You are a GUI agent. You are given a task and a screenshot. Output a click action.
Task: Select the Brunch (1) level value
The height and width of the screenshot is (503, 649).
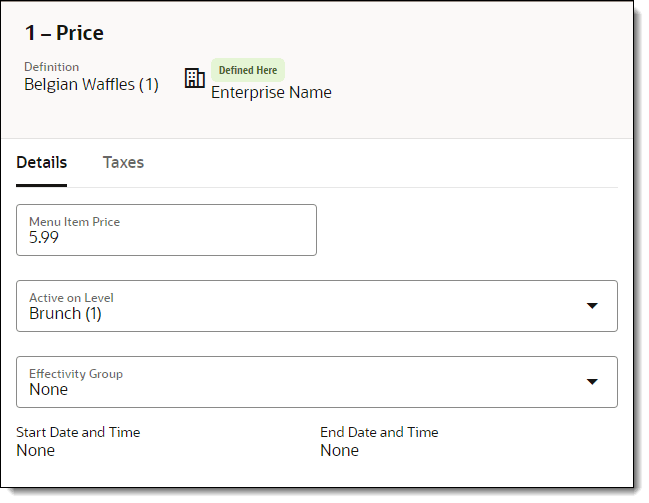[x=65, y=314]
